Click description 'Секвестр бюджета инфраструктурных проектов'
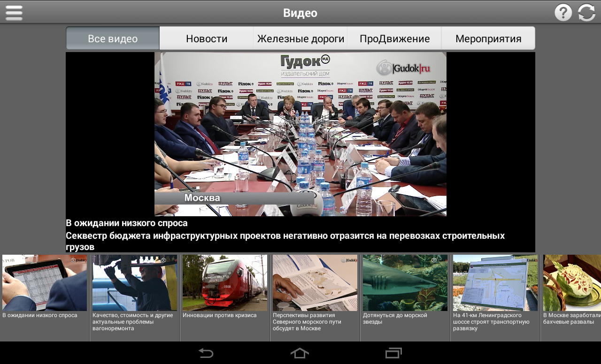Viewport: 601px width, 364px height. [285, 241]
